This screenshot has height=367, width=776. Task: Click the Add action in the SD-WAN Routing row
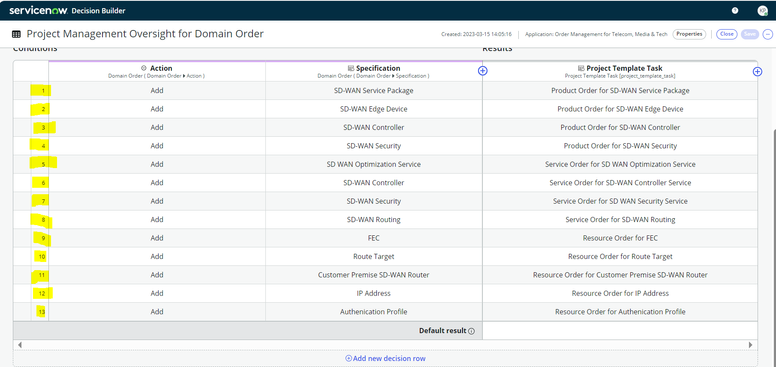click(157, 220)
